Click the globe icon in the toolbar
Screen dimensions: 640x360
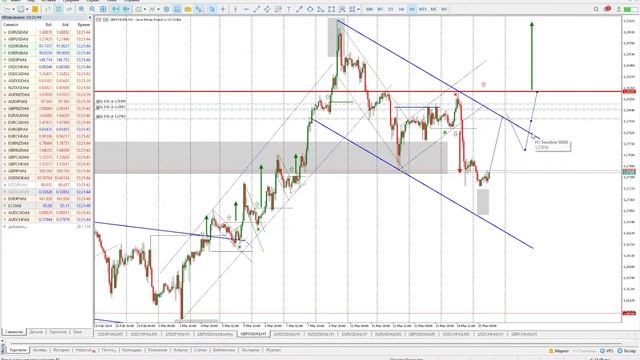tap(167, 9)
